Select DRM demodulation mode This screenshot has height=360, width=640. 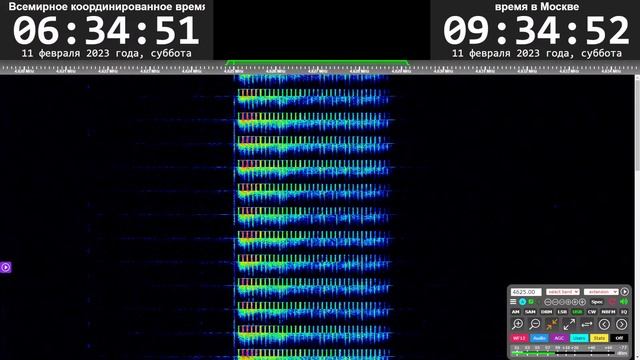pyautogui.click(x=547, y=312)
